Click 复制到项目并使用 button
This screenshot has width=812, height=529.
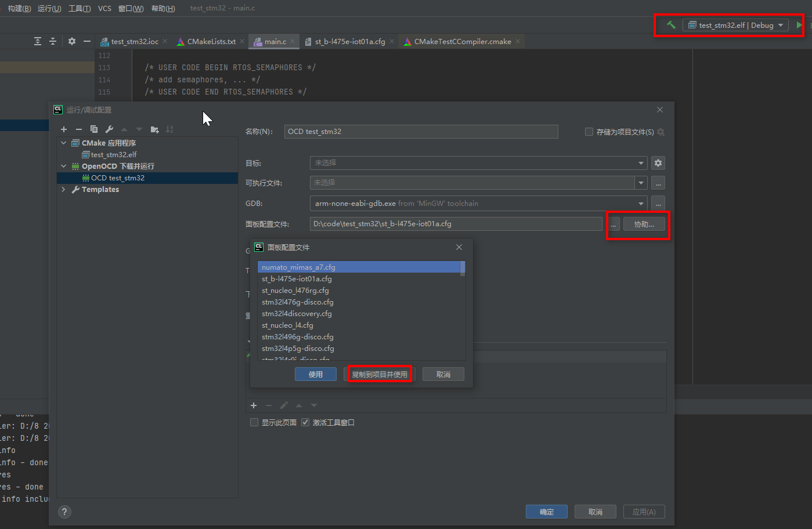pyautogui.click(x=380, y=374)
